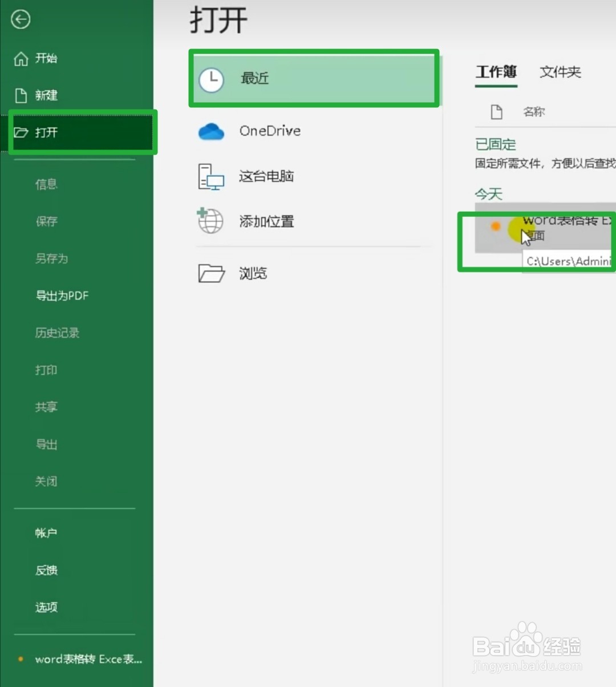Open 另存为 (Save As) page
The image size is (616, 687).
click(51, 258)
